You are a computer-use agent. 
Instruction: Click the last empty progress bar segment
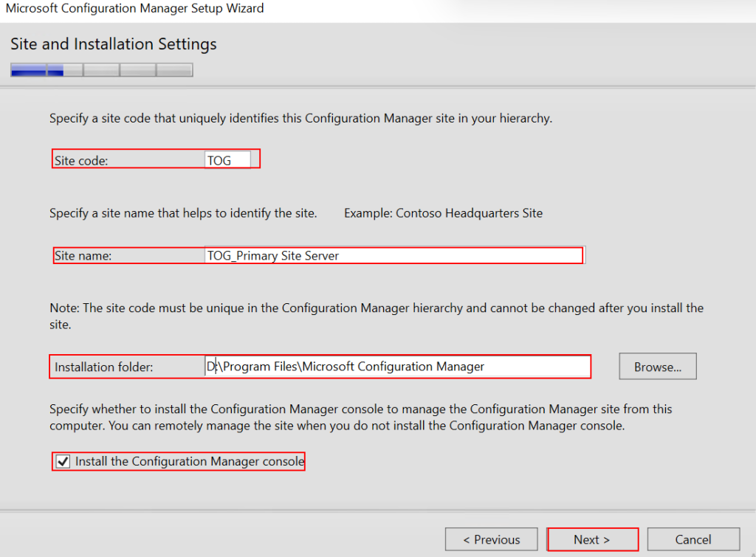coord(174,70)
